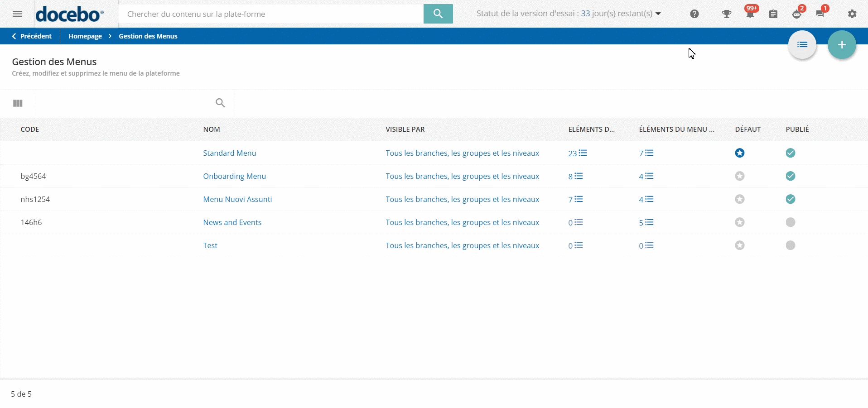Open the admin settings gear

852,14
